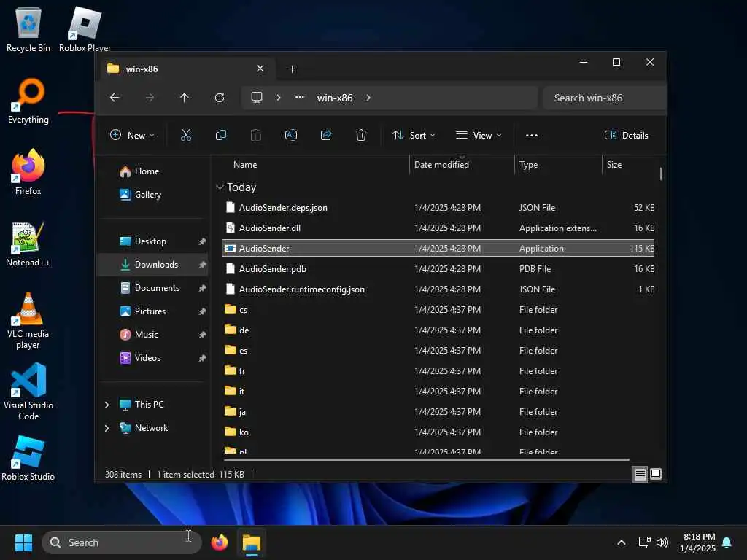Open Roblox Player desktop shortcut
747x560 pixels.
pos(85,29)
